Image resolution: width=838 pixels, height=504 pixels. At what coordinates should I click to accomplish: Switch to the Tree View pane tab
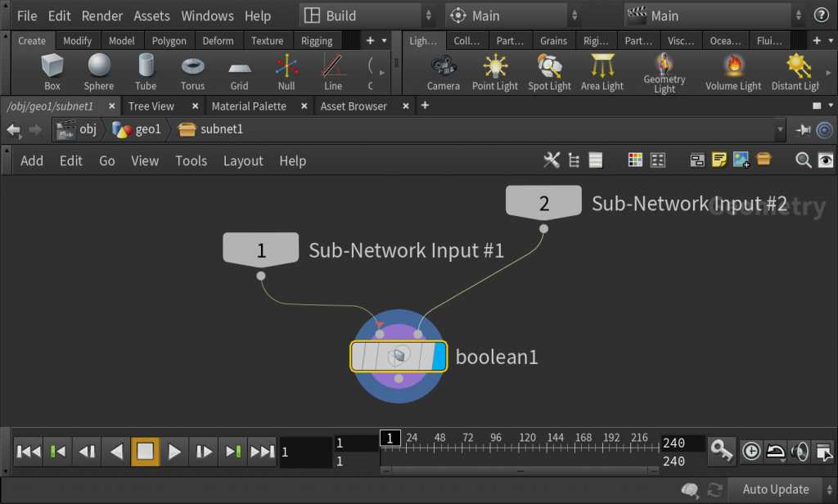click(x=151, y=106)
